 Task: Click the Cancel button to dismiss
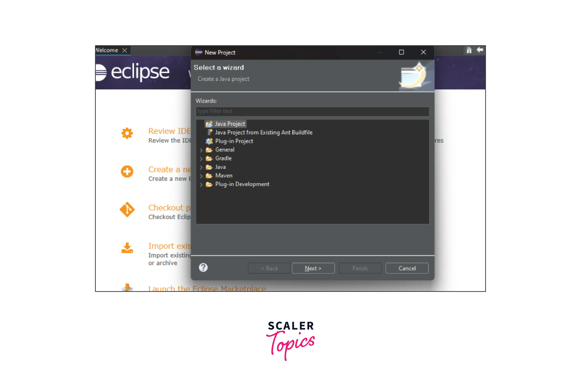[407, 268]
